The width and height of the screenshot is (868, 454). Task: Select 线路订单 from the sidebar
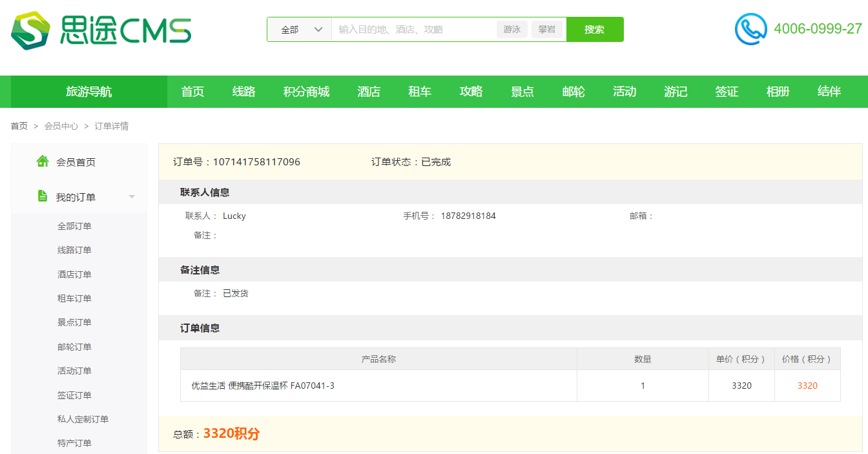74,250
